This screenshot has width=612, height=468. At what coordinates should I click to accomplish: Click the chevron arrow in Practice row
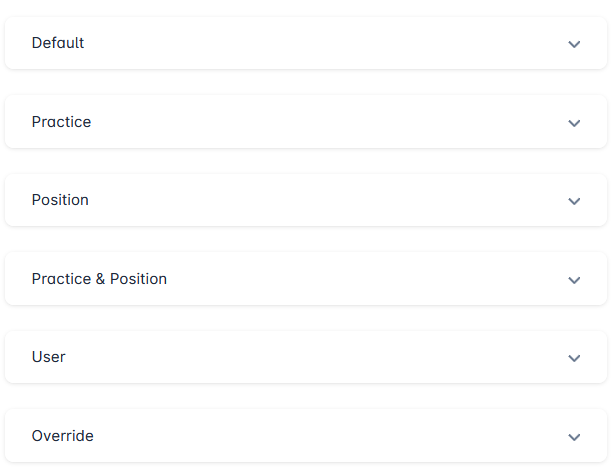tap(574, 123)
